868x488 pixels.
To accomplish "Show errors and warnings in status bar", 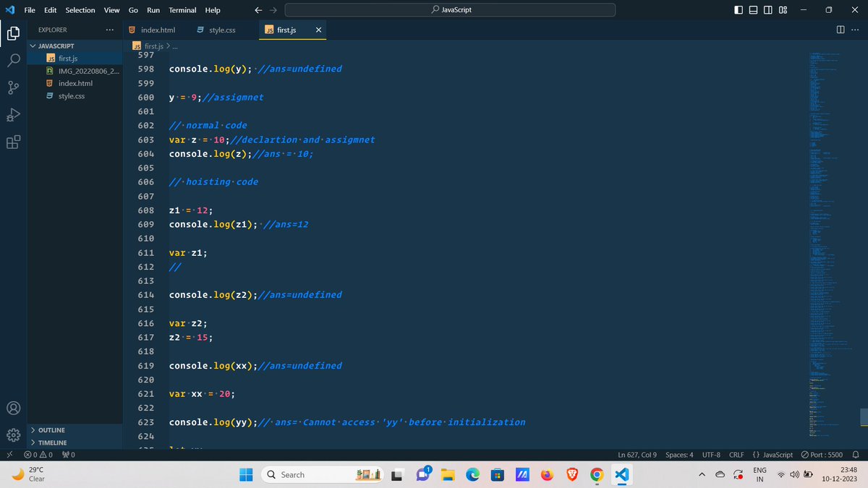I will [39, 455].
